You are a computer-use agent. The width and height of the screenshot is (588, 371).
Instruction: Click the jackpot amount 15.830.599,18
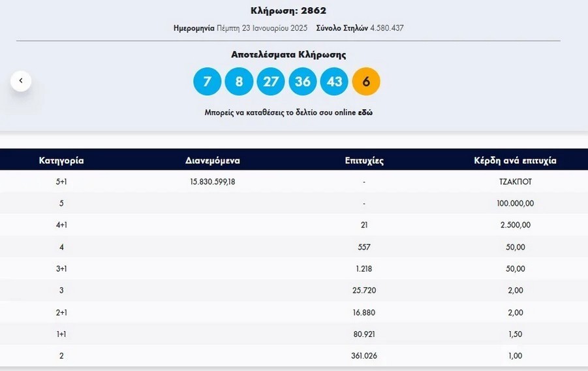pos(213,182)
